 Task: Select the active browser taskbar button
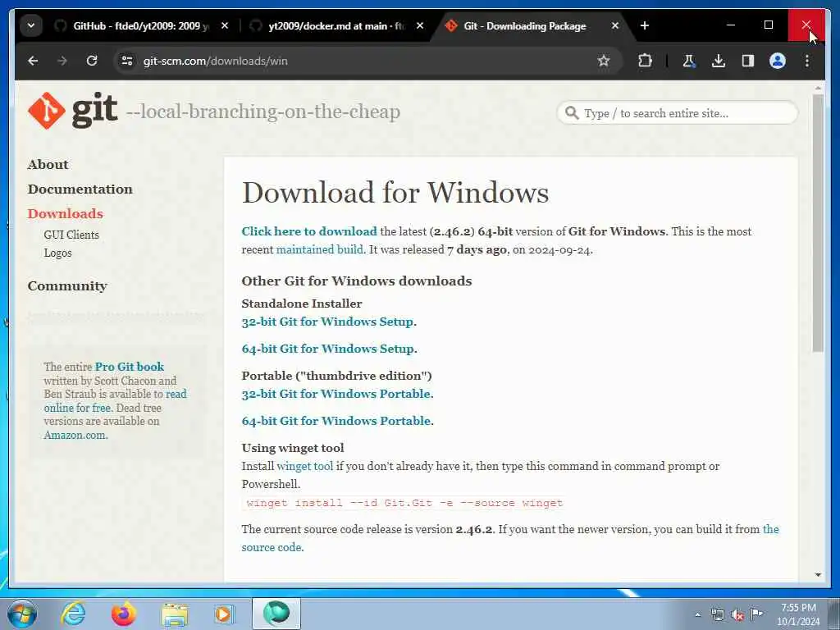tap(276, 614)
